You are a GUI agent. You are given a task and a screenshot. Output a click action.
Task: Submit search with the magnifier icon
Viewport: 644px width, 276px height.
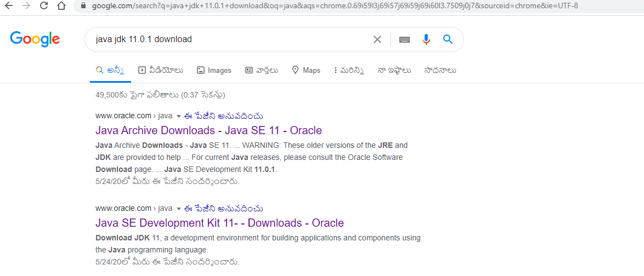(x=448, y=39)
